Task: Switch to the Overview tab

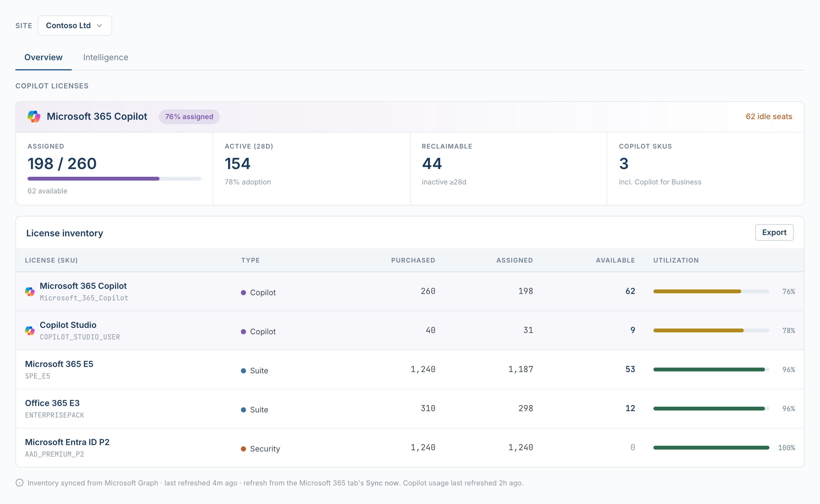Action: coord(43,57)
